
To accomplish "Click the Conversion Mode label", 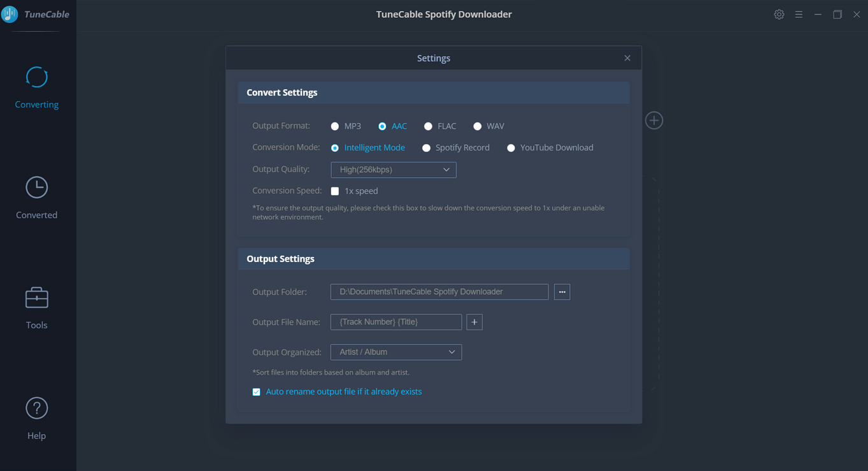I will (286, 147).
